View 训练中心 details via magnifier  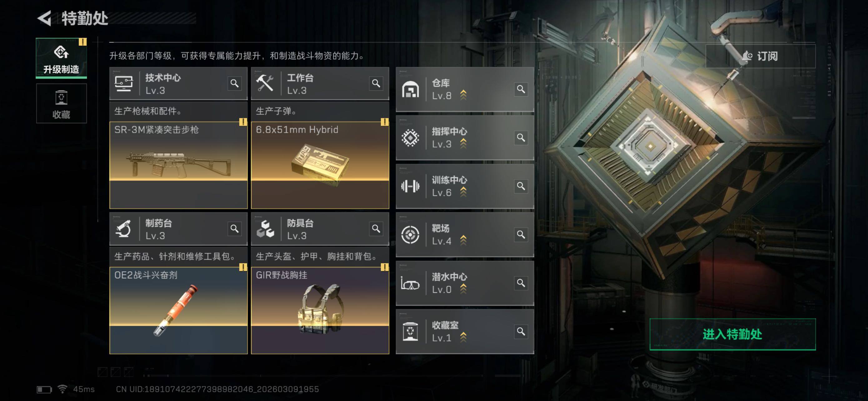[x=521, y=186]
